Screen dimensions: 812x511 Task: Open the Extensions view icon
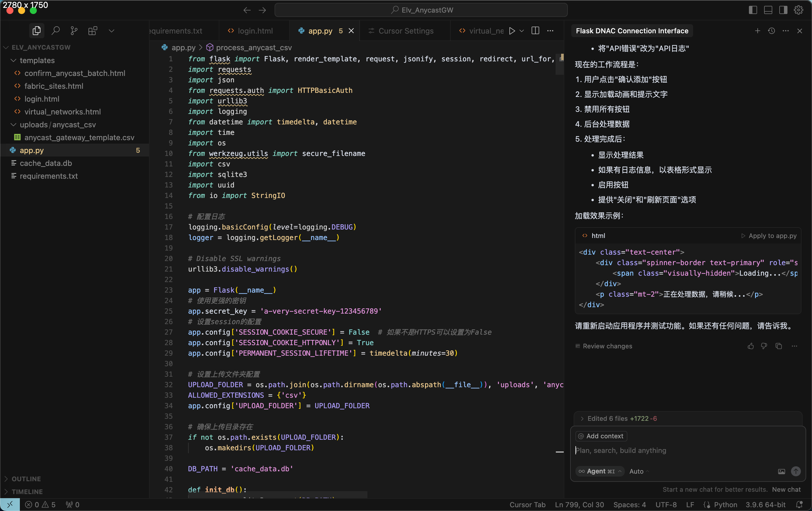point(93,31)
